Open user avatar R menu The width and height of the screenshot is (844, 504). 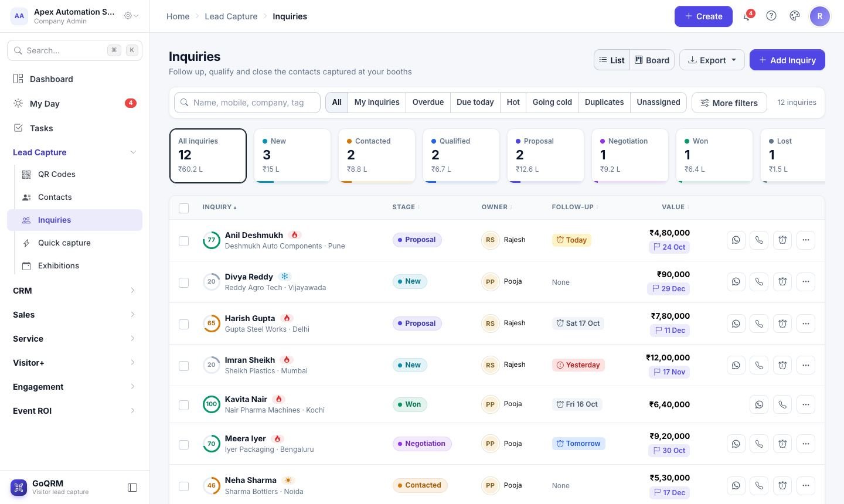tap(820, 16)
